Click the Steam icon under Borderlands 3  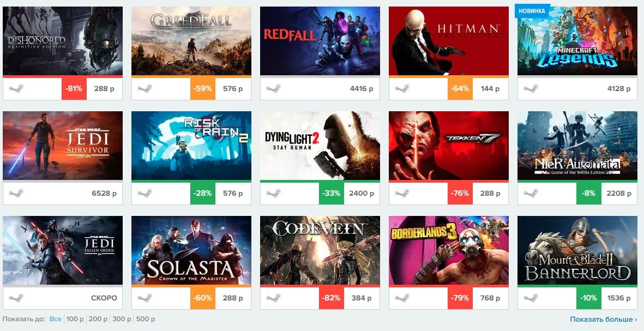click(402, 298)
